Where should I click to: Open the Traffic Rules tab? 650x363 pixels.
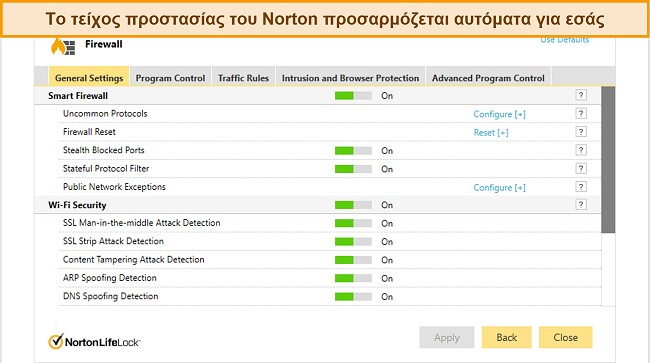tap(243, 77)
